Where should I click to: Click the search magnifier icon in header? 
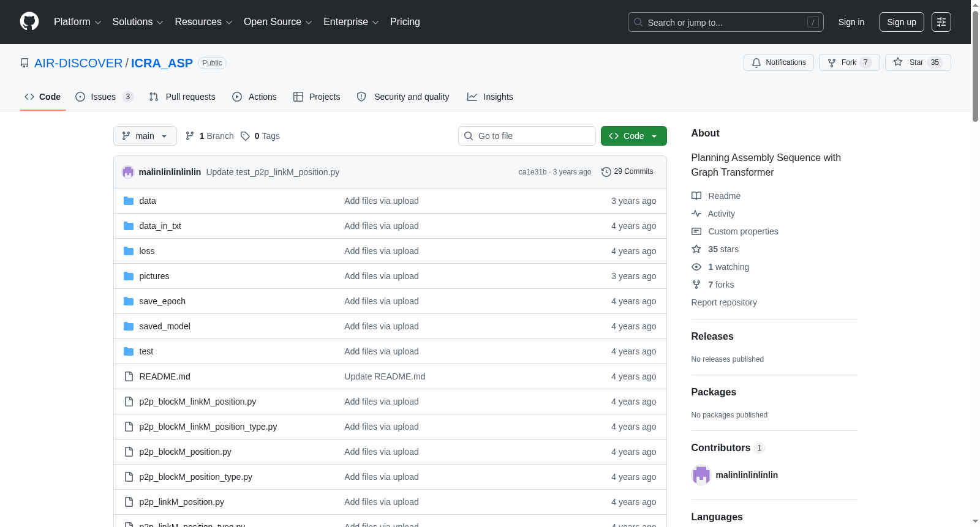638,22
